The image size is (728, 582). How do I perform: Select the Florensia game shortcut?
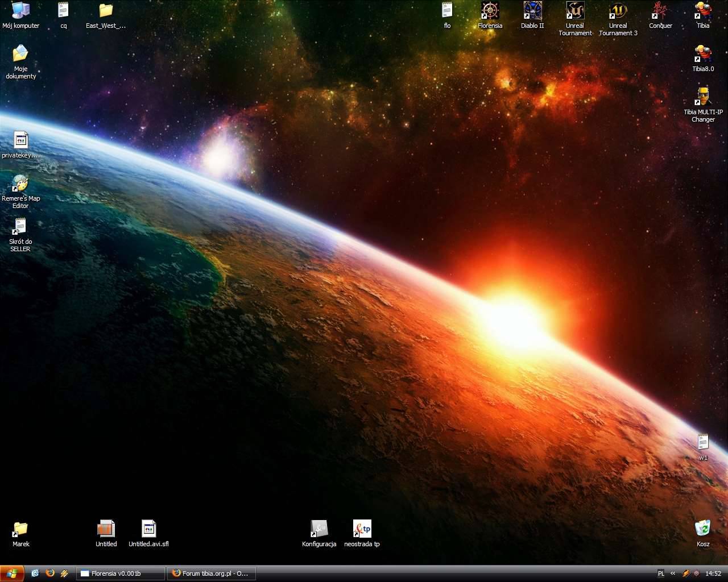pos(490,15)
